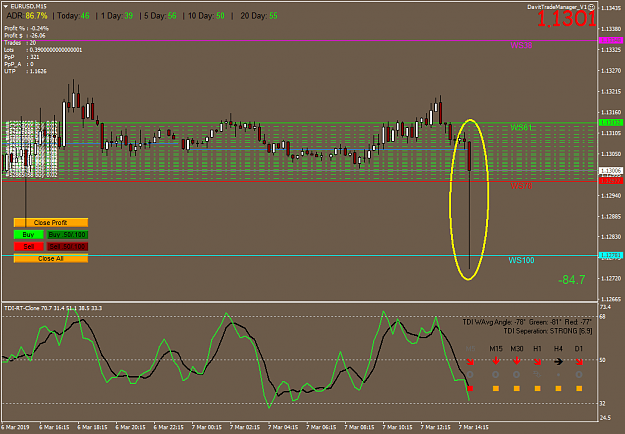Click the M30 timeframe label
The image size is (625, 434).
click(517, 349)
